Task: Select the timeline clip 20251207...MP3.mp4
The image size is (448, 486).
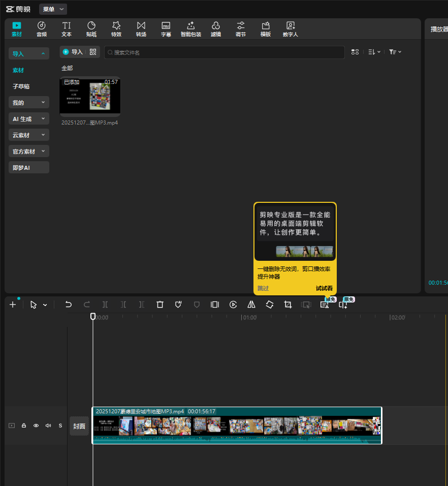Action: [237, 425]
